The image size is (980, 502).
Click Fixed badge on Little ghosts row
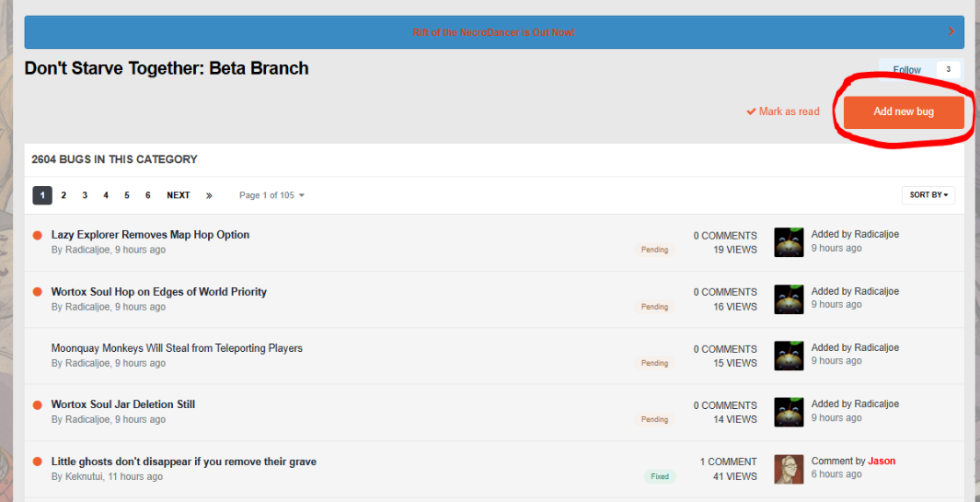[660, 476]
